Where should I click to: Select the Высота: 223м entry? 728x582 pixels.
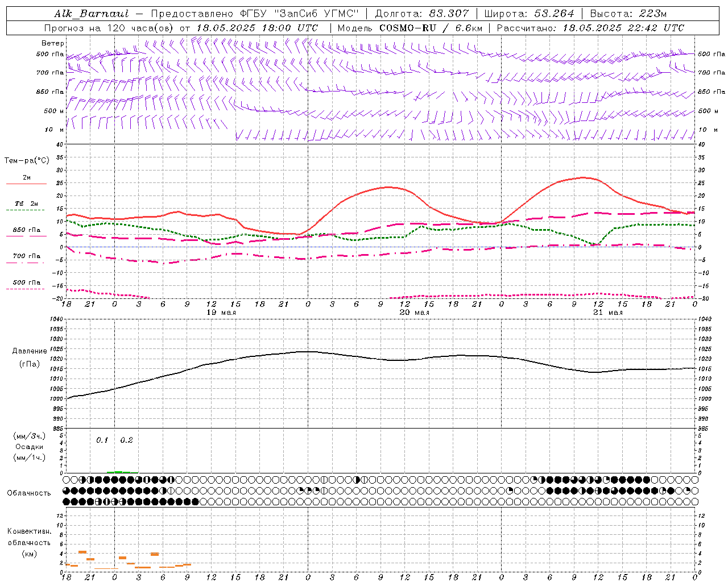pos(628,14)
